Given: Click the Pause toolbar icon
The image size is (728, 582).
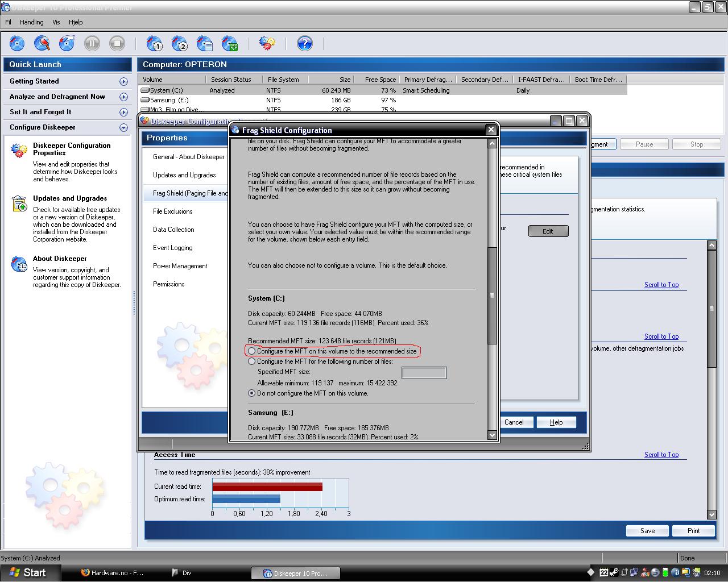Looking at the screenshot, I should point(92,43).
